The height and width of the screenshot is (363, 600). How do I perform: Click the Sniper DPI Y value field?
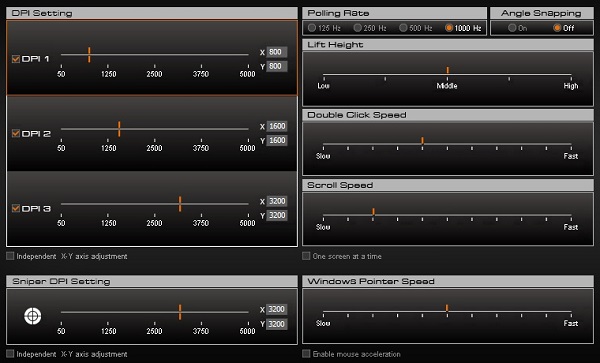277,324
